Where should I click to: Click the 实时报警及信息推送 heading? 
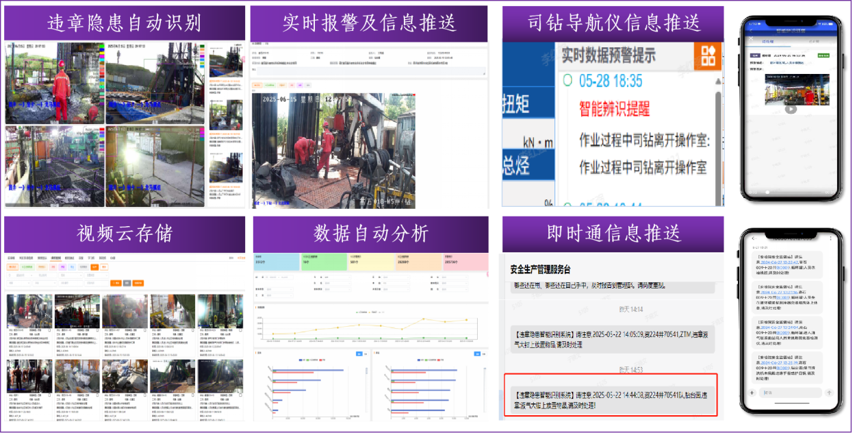[369, 23]
